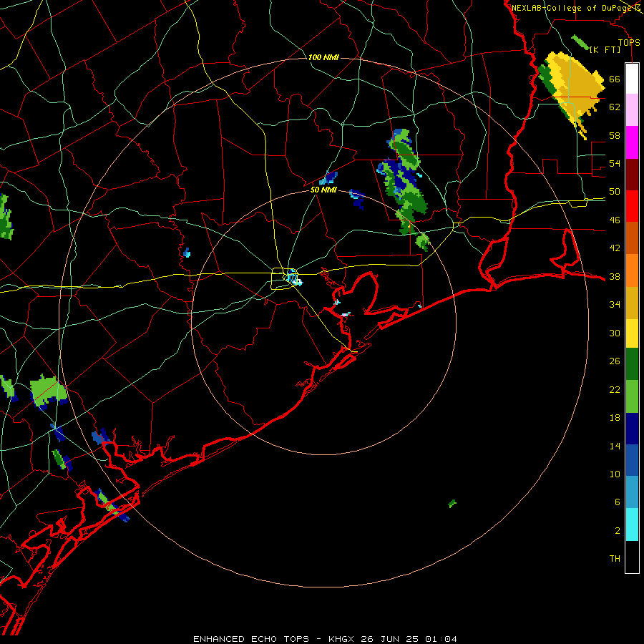This screenshot has height=644, width=644.
Task: Select the light pink legend swatch
Action: click(632, 110)
